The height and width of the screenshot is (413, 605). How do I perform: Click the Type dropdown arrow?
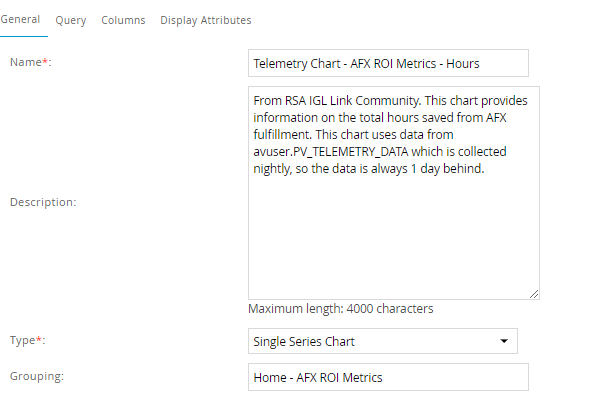(x=502, y=341)
